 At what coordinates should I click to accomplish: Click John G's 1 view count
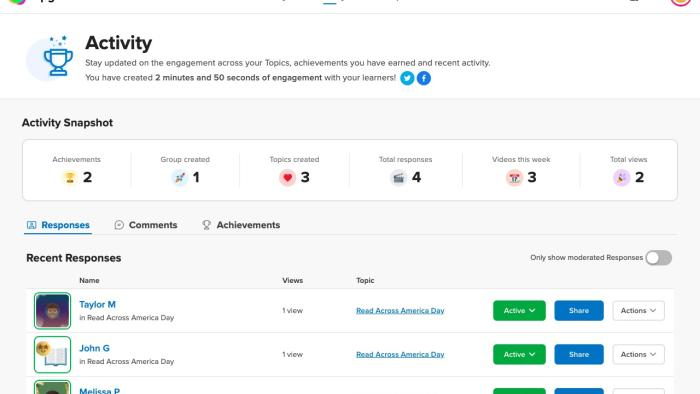(x=292, y=354)
